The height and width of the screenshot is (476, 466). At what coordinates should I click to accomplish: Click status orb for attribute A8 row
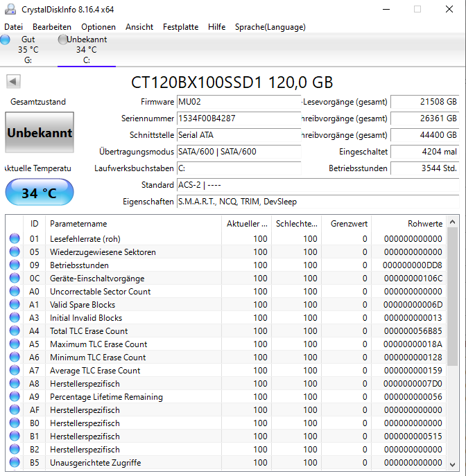(15, 383)
